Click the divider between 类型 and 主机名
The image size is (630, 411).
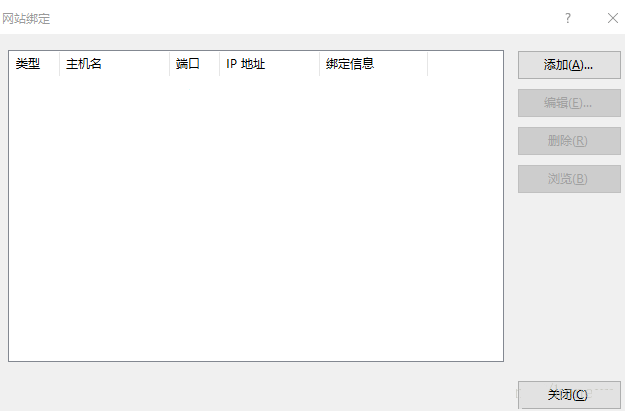click(60, 64)
